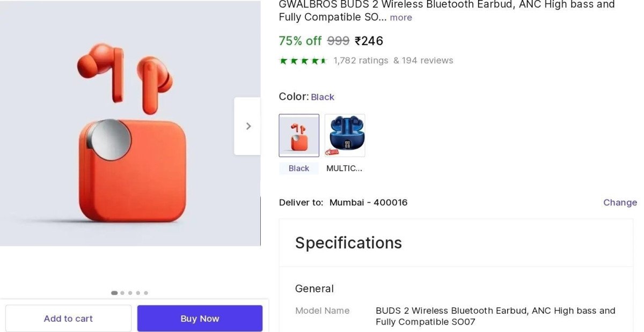
Task: Open the large orange earbuds product image
Action: pyautogui.click(x=130, y=129)
